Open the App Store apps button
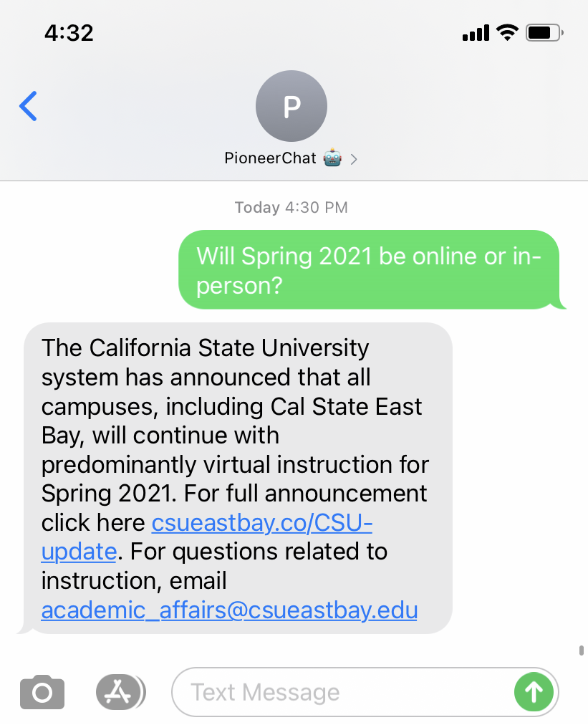The image size is (588, 725). point(120,692)
